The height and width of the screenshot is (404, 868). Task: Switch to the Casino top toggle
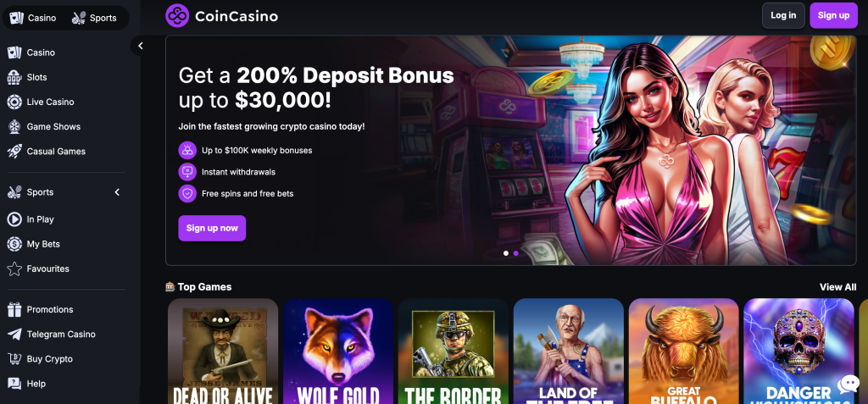click(33, 18)
